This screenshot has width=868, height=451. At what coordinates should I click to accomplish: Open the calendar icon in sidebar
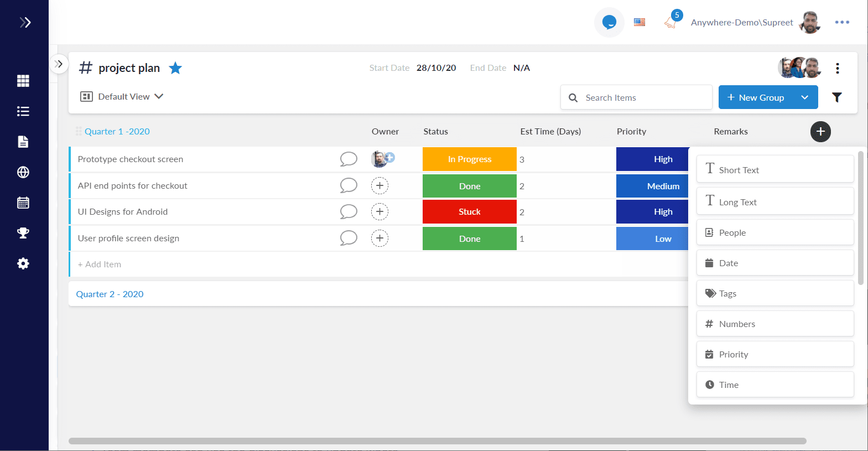point(23,203)
